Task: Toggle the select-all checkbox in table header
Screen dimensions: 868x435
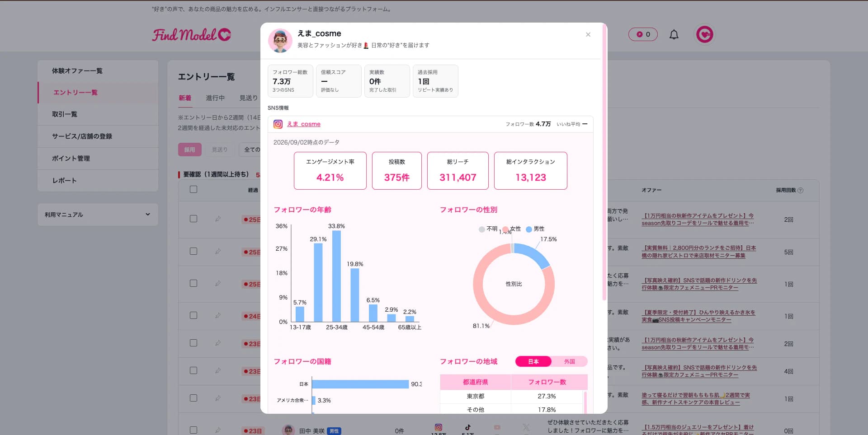Action: click(x=193, y=189)
